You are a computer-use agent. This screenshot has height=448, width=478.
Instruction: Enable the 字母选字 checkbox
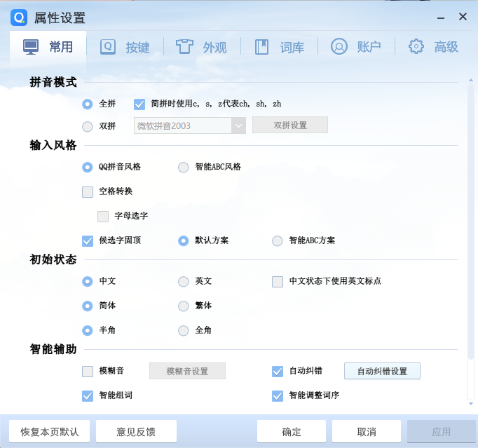coord(103,217)
